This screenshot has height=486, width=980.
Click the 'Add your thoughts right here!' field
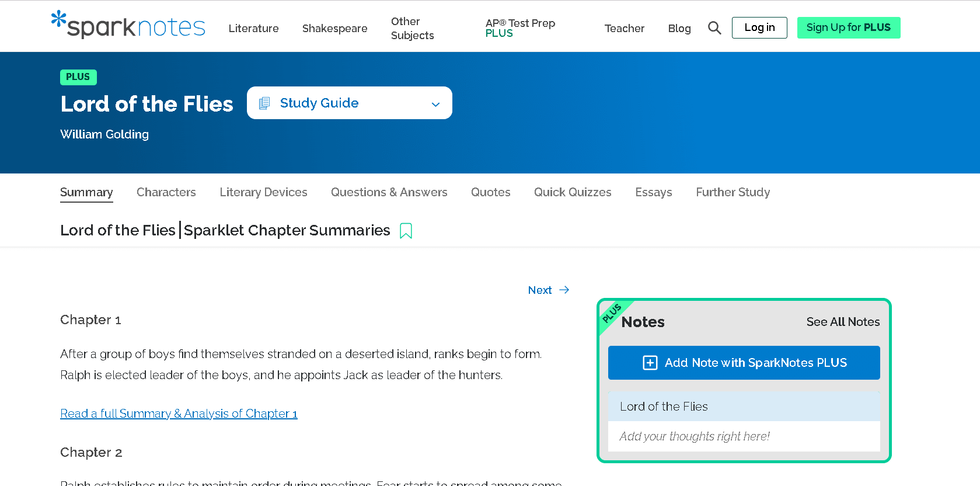743,436
